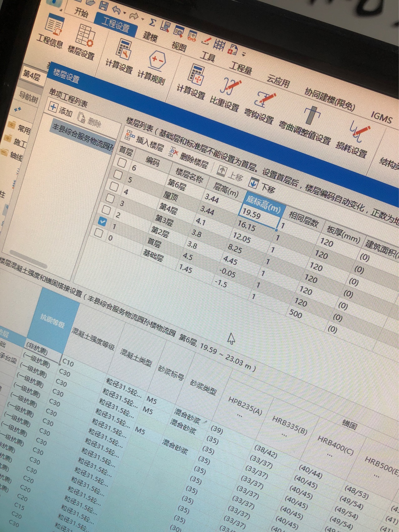Click the 插入楼层 button
The height and width of the screenshot is (532, 399).
(144, 141)
